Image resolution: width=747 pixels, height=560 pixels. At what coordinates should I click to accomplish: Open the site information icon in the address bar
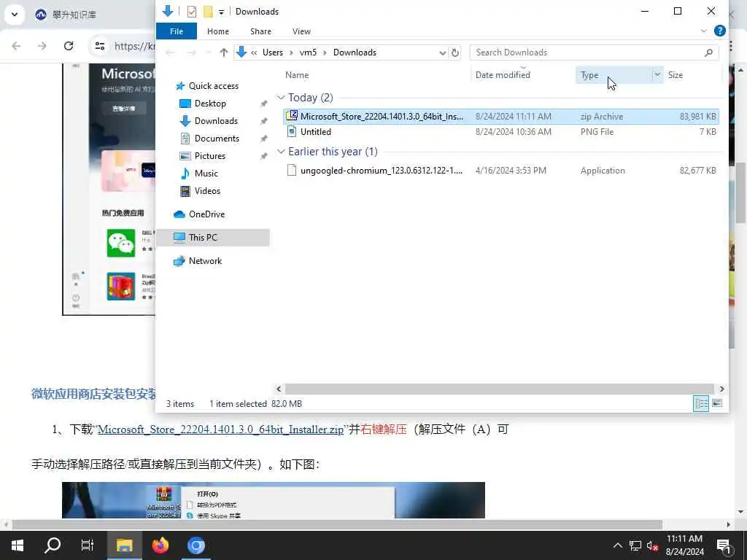99,46
